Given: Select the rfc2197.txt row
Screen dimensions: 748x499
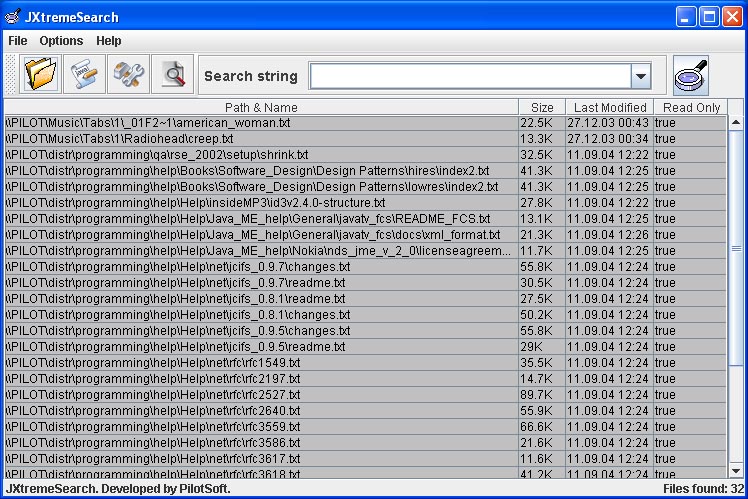Looking at the screenshot, I should tap(365, 379).
